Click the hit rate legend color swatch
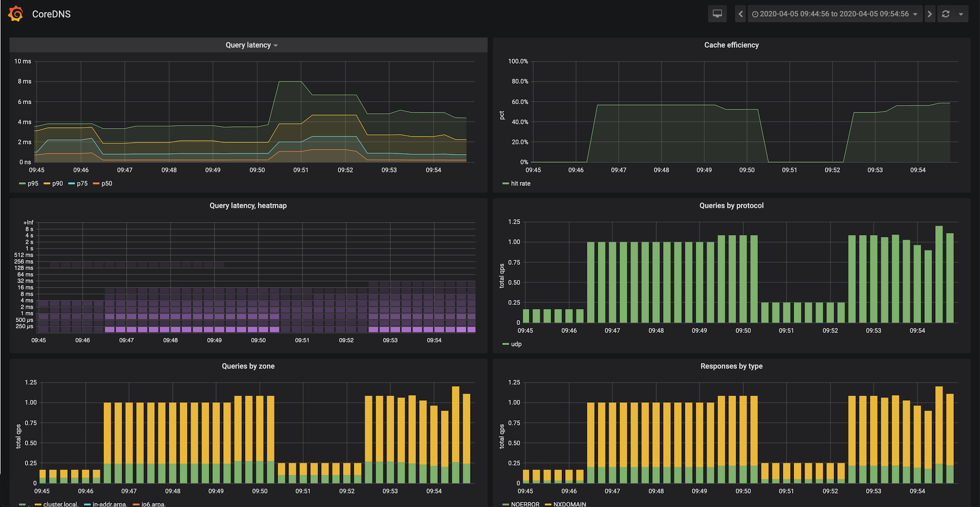Screen dimensions: 980x507 pyautogui.click(x=505, y=183)
